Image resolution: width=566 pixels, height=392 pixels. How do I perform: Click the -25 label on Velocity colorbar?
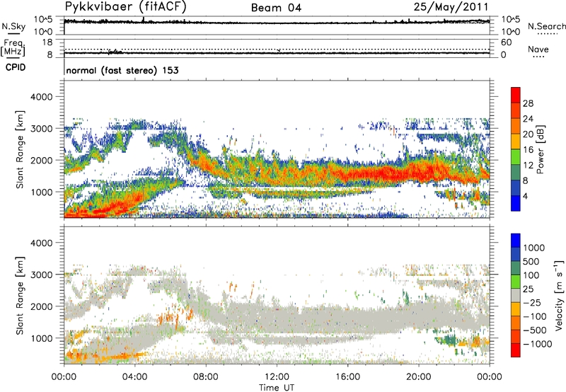click(532, 303)
